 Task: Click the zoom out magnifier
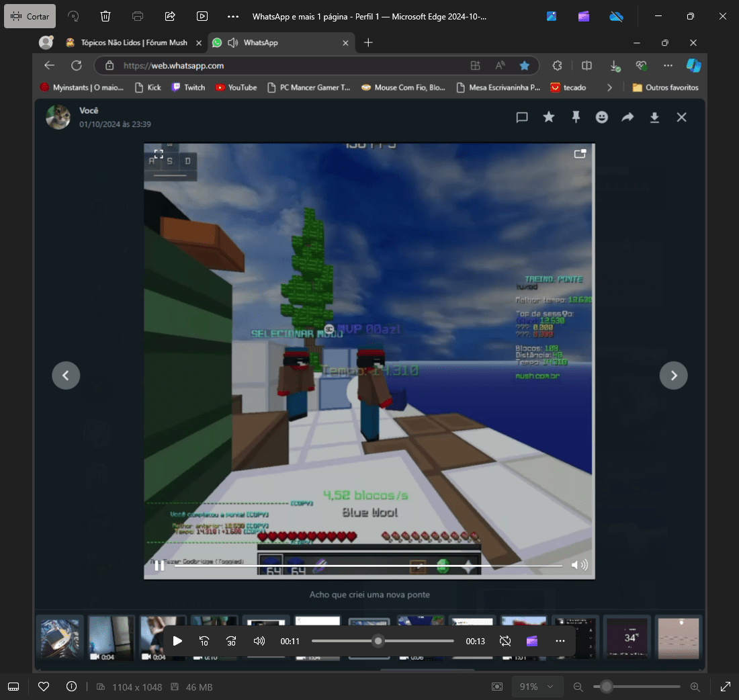(578, 687)
